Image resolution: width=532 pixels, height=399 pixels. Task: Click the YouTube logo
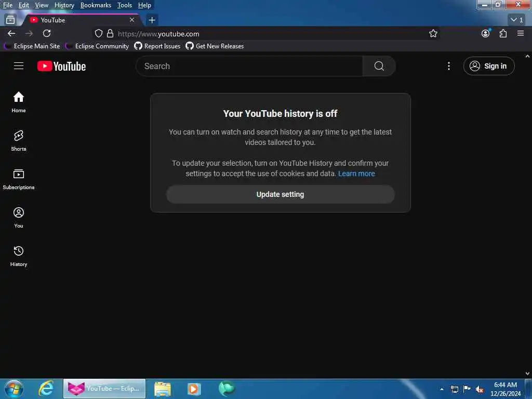click(61, 66)
